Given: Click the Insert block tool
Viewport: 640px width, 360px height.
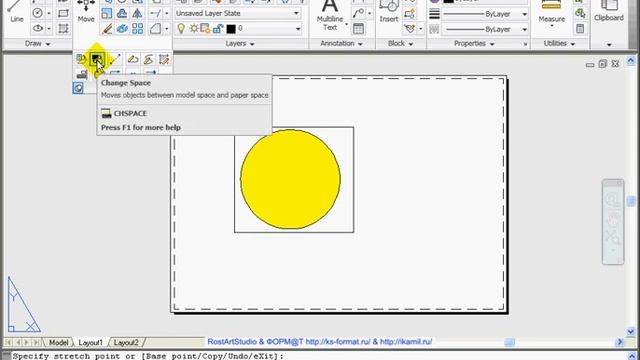Looking at the screenshot, I should tap(389, 11).
